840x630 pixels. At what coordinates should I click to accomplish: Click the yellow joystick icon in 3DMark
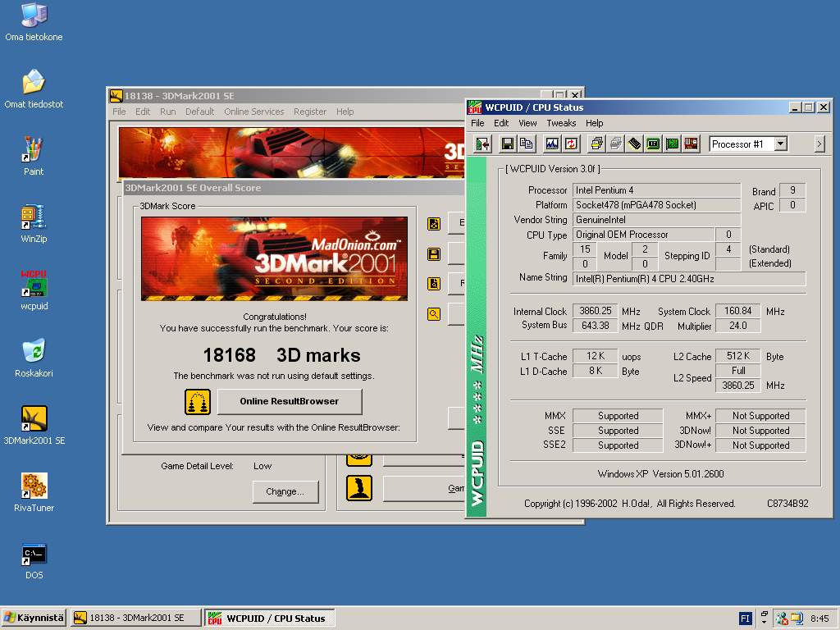(x=358, y=488)
